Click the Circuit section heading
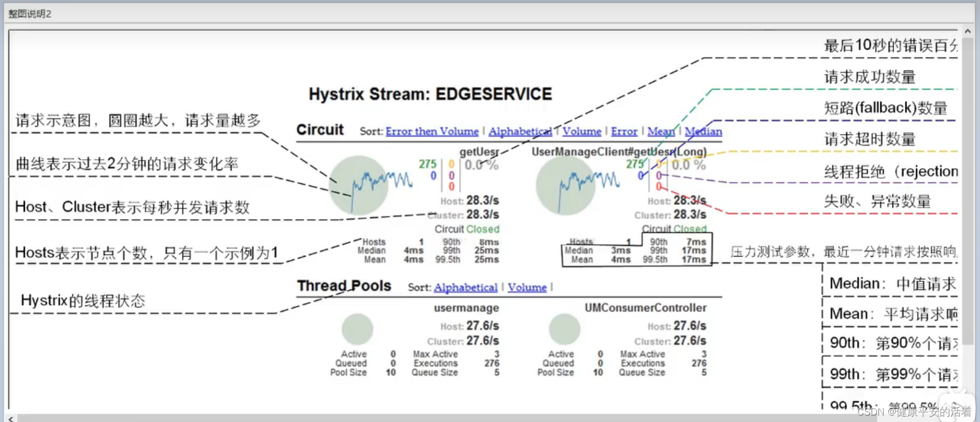980x422 pixels. click(320, 130)
